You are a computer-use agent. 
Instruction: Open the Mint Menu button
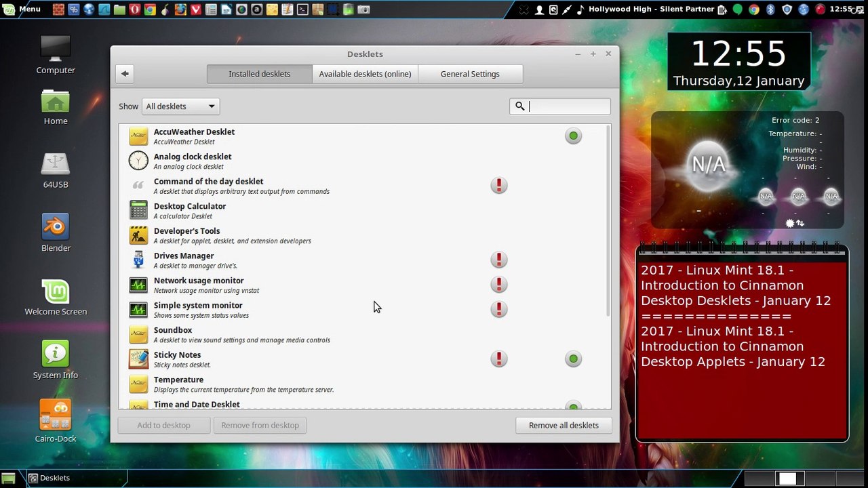22,9
